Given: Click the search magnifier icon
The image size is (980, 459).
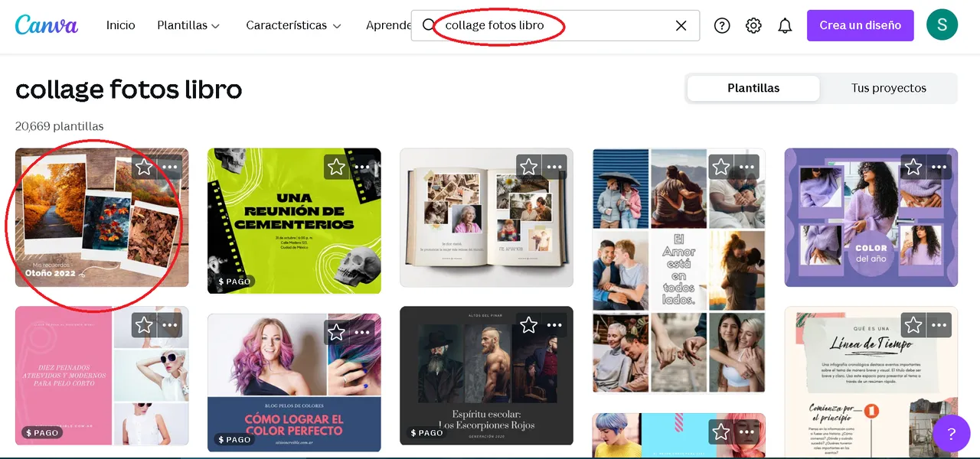Looking at the screenshot, I should coord(429,25).
